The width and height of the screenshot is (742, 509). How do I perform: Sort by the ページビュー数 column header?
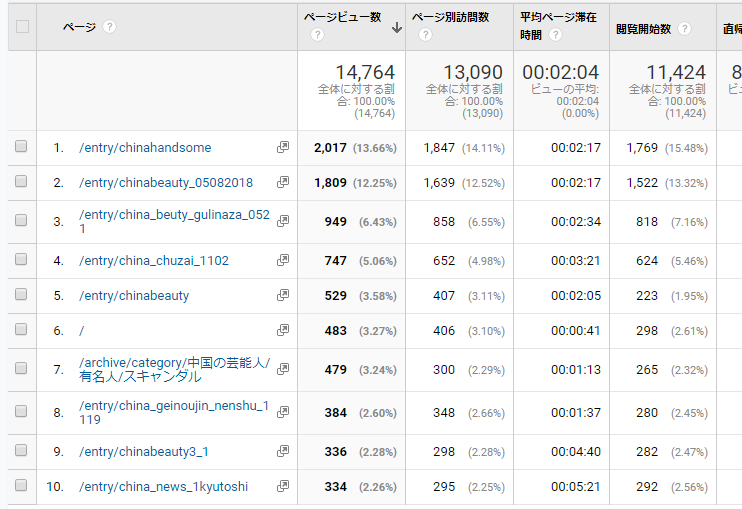[343, 17]
